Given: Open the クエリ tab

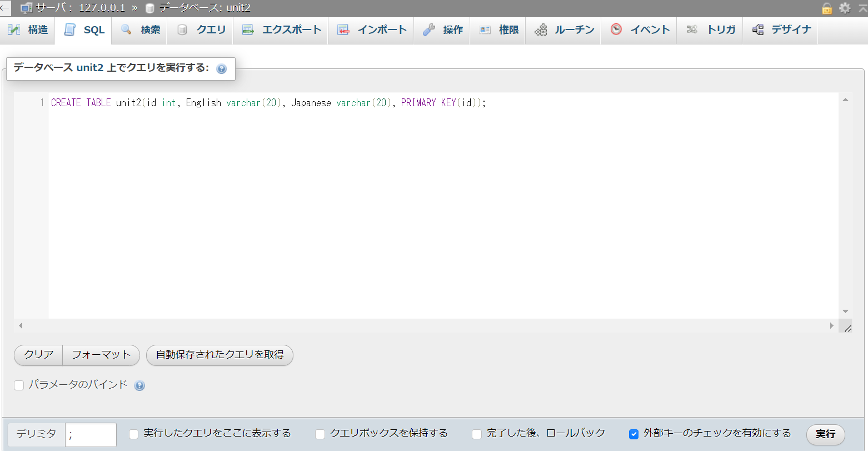Looking at the screenshot, I should coord(201,30).
